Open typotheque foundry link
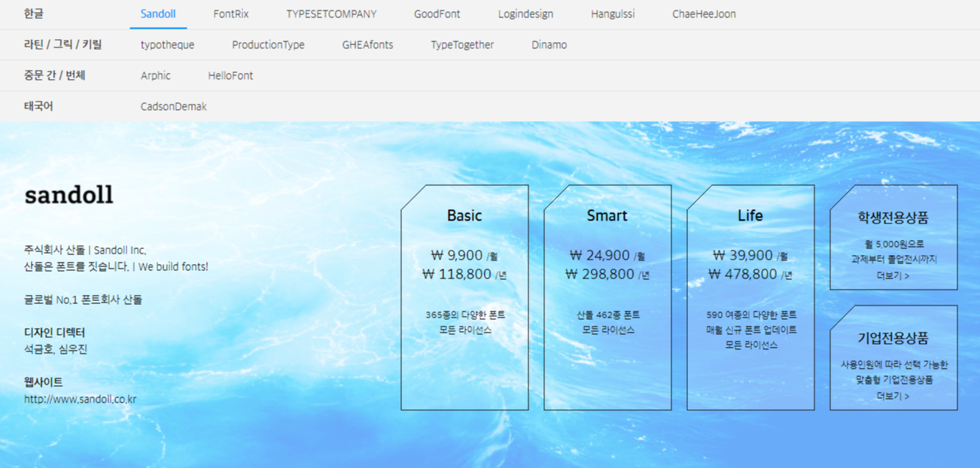The height and width of the screenshot is (468, 980). point(167,45)
